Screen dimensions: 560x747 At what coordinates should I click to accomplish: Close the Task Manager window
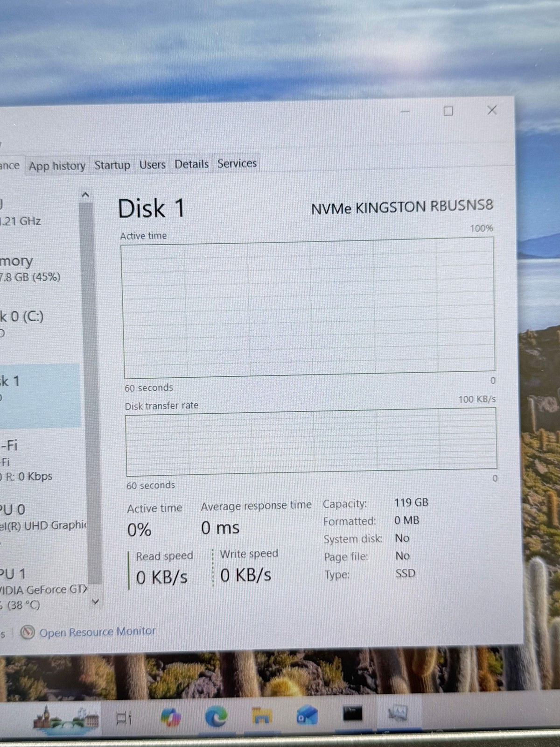[x=492, y=110]
